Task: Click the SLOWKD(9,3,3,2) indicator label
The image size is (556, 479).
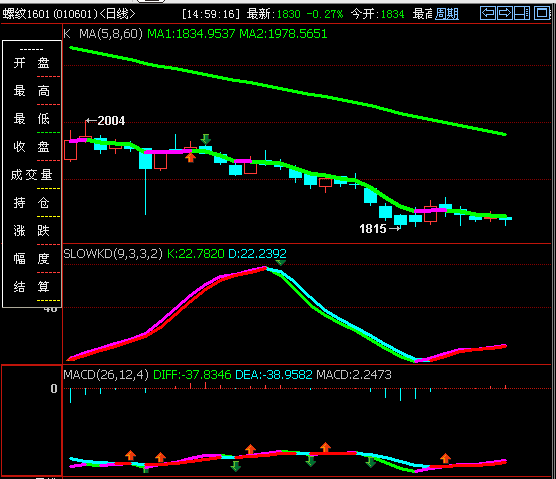Action: pos(113,254)
